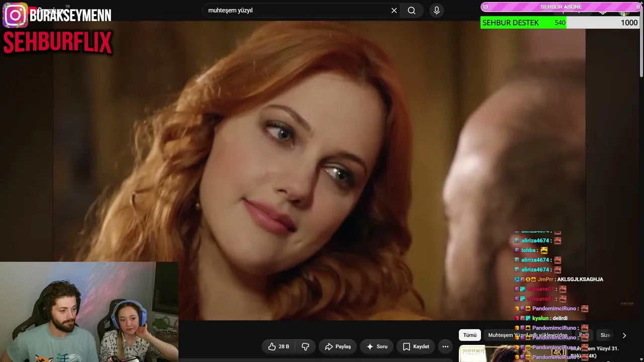Select the Size filter chip
The height and width of the screenshot is (362, 644).
coord(605,335)
